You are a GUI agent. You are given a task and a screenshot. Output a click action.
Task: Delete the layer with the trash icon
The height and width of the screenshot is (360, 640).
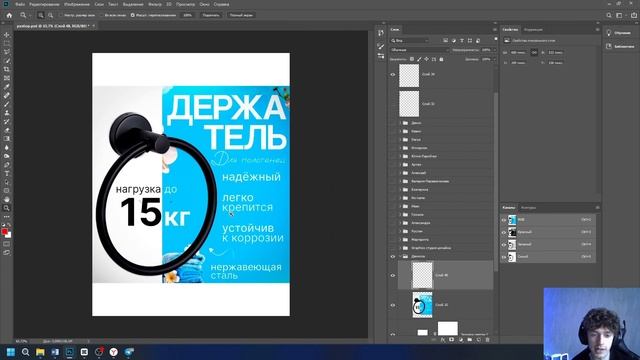point(487,340)
